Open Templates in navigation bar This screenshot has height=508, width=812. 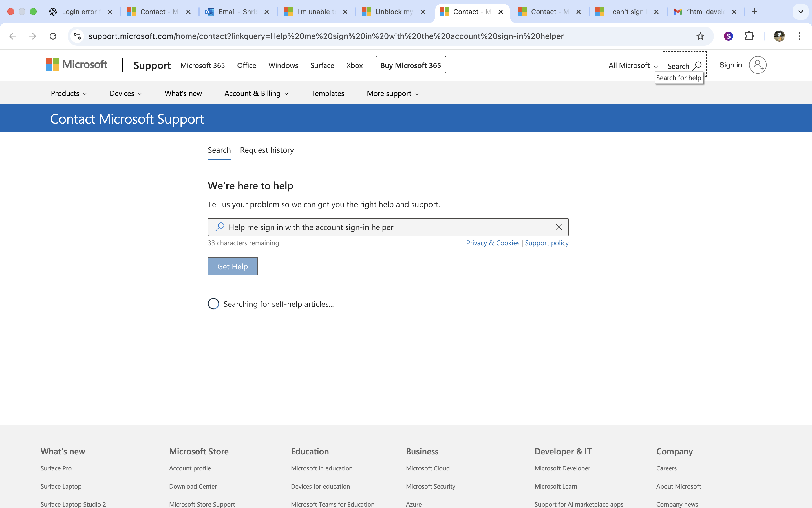328,93
